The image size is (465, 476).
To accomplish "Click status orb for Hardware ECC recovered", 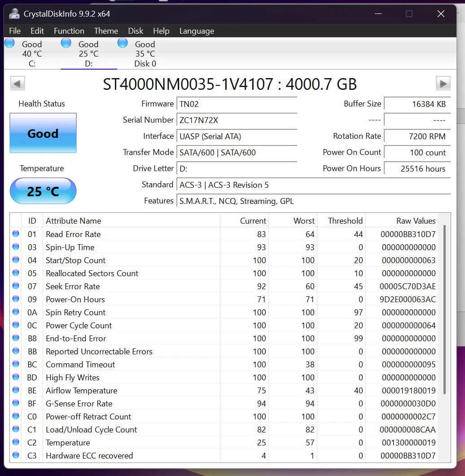I will (x=16, y=455).
